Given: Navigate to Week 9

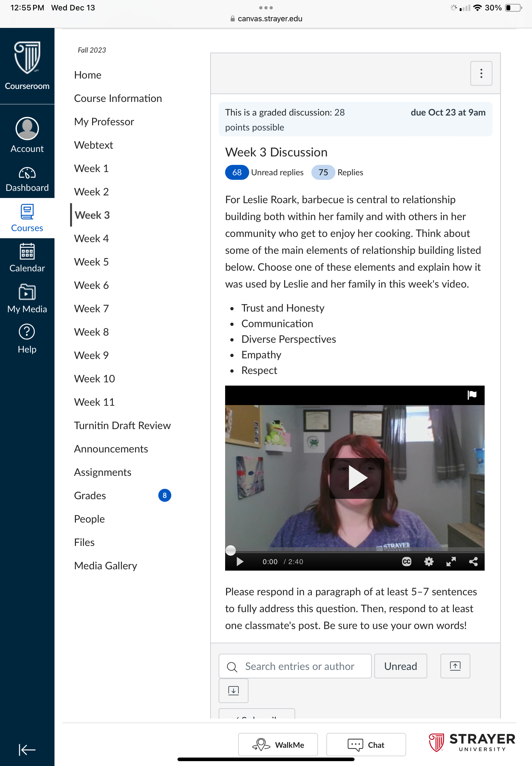Looking at the screenshot, I should [x=92, y=355].
